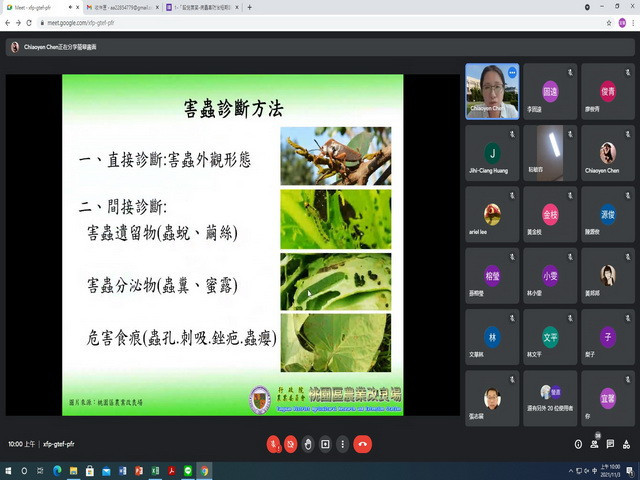Open Cortana search circle on the taskbar
This screenshot has width=640, height=480.
pyautogui.click(x=24, y=471)
